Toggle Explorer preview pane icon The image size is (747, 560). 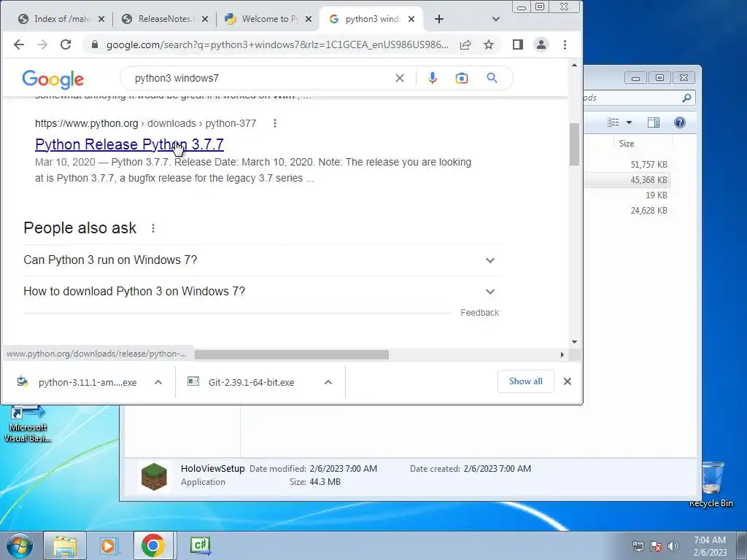[x=654, y=122]
